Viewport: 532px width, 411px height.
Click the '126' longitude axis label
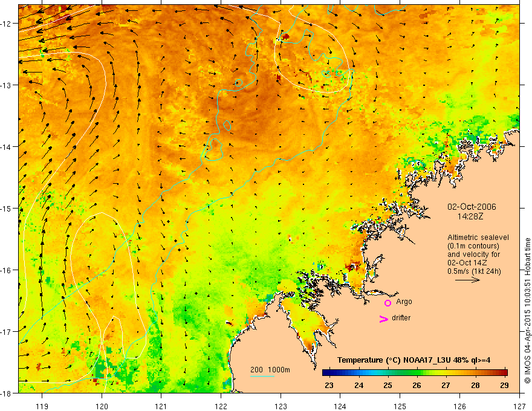click(x=459, y=406)
